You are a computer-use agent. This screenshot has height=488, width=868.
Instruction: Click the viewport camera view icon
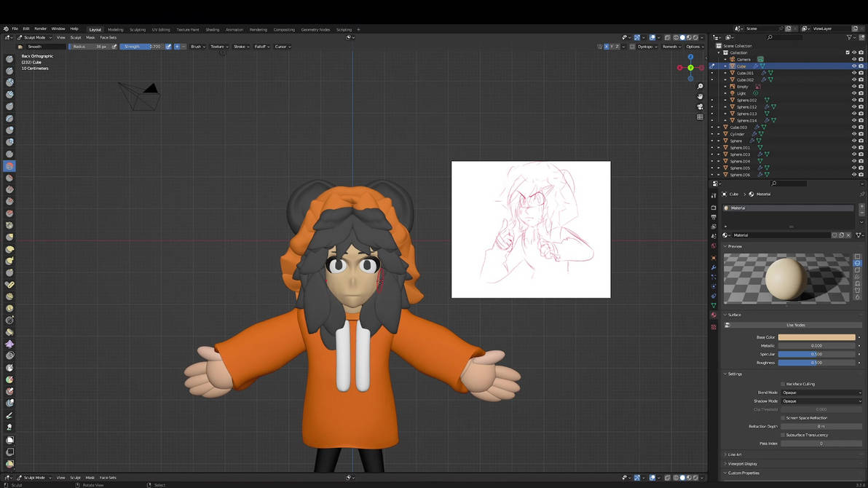[700, 106]
